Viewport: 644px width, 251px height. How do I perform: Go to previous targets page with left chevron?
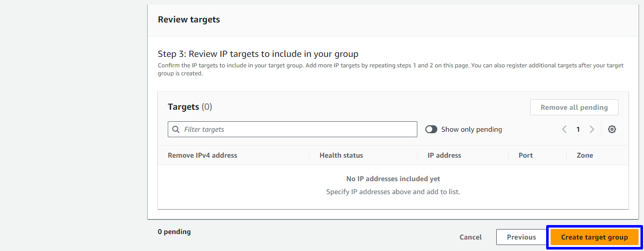[564, 129]
